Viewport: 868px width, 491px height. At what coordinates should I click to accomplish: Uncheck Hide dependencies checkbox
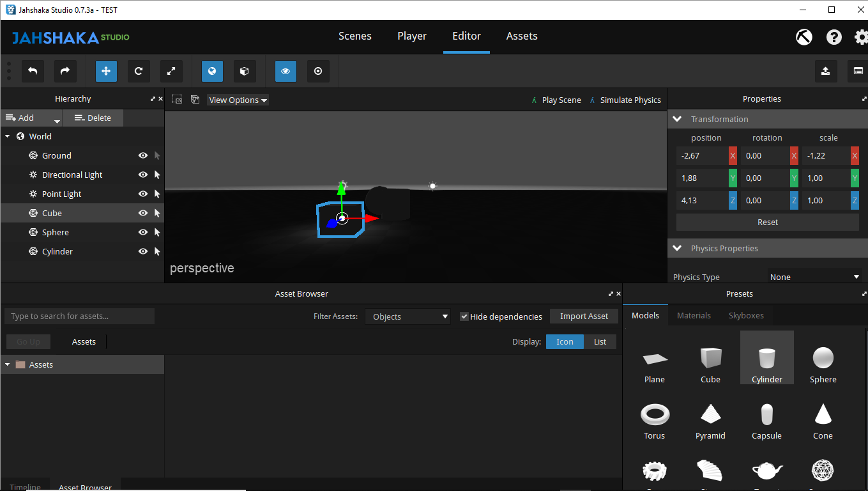[x=464, y=316]
